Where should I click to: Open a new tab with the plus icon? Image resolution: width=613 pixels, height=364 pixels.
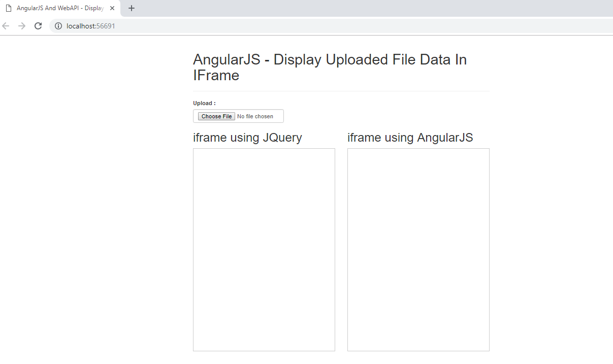coord(132,8)
